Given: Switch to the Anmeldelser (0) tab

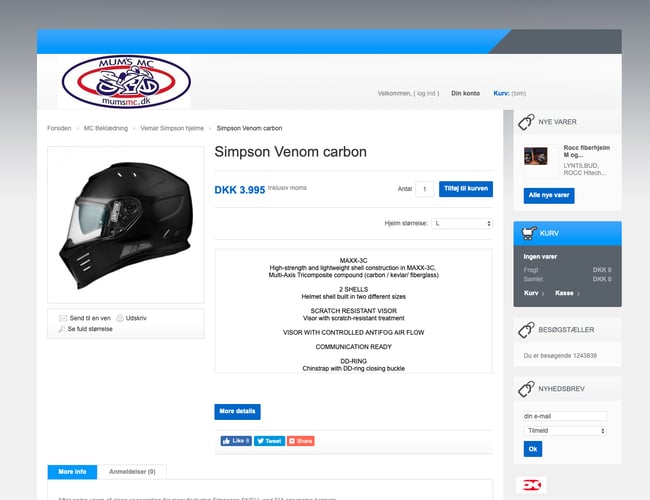Looking at the screenshot, I should tap(132, 472).
